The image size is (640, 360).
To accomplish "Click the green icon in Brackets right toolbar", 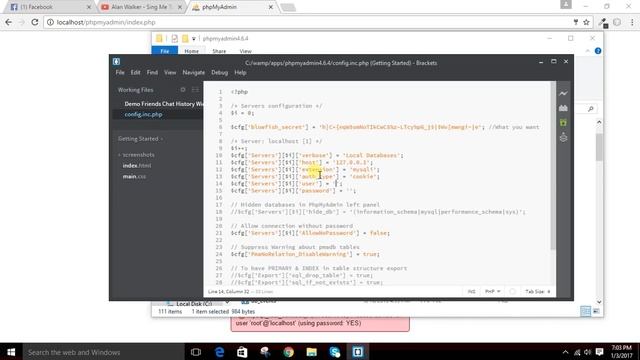I will click(563, 122).
